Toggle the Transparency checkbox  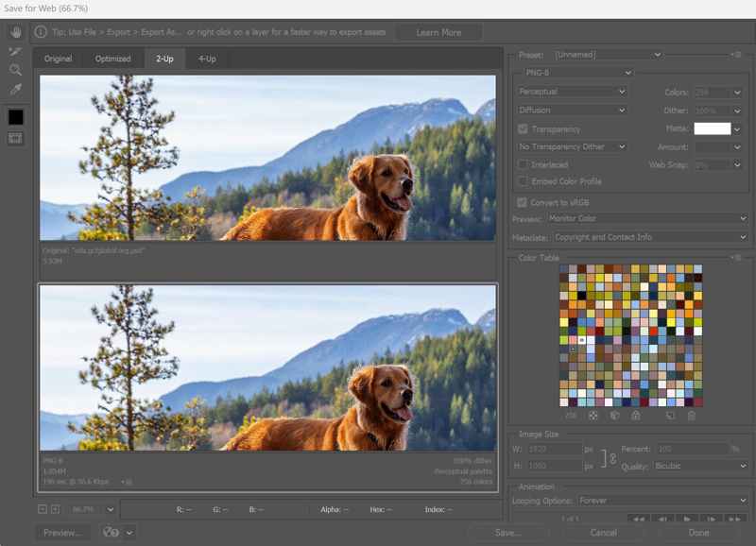[x=523, y=128]
